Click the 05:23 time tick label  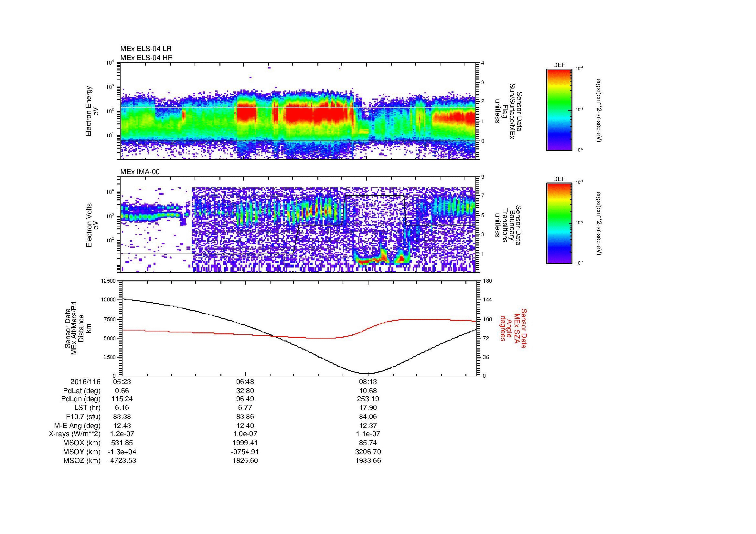[122, 382]
